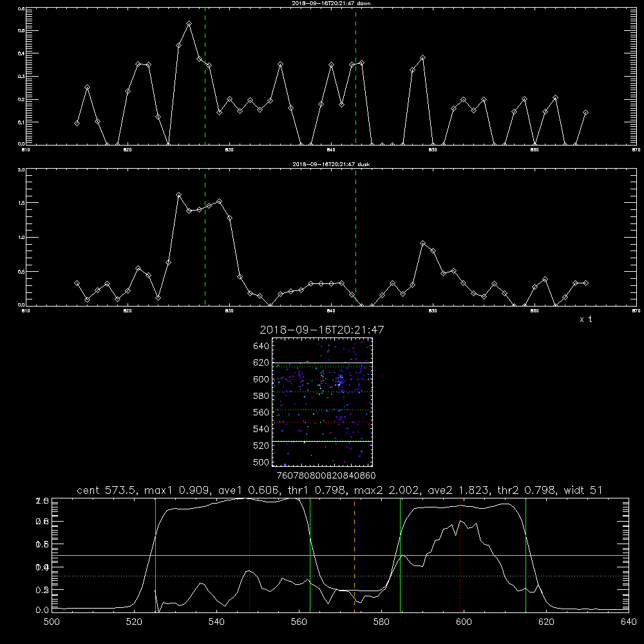Click y-axis label 1.5 on dusk plot

[x=22, y=203]
